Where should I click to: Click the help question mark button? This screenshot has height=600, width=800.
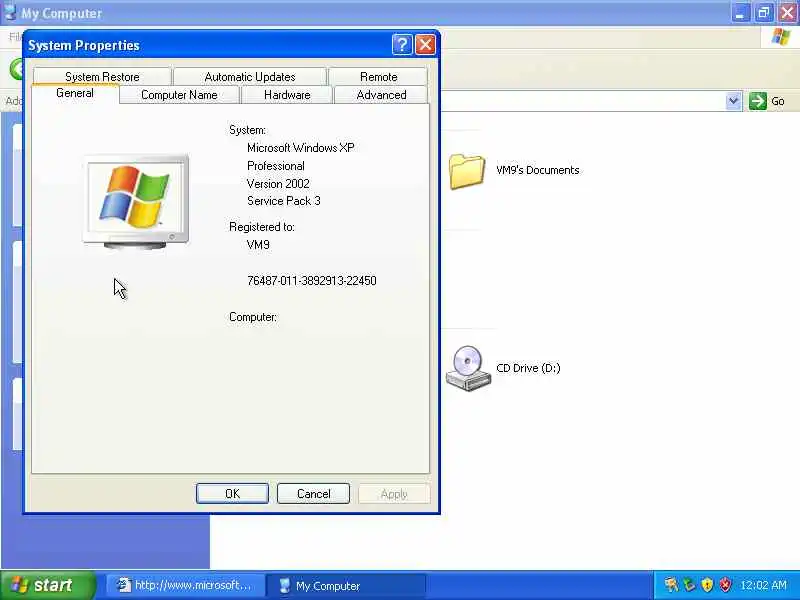tap(402, 45)
